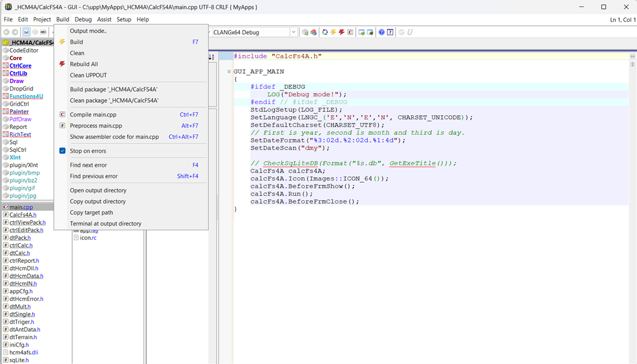Viewport: 637px width, 364px height.
Task: Click the txt text-mode toolbar icon
Action: tap(26, 32)
